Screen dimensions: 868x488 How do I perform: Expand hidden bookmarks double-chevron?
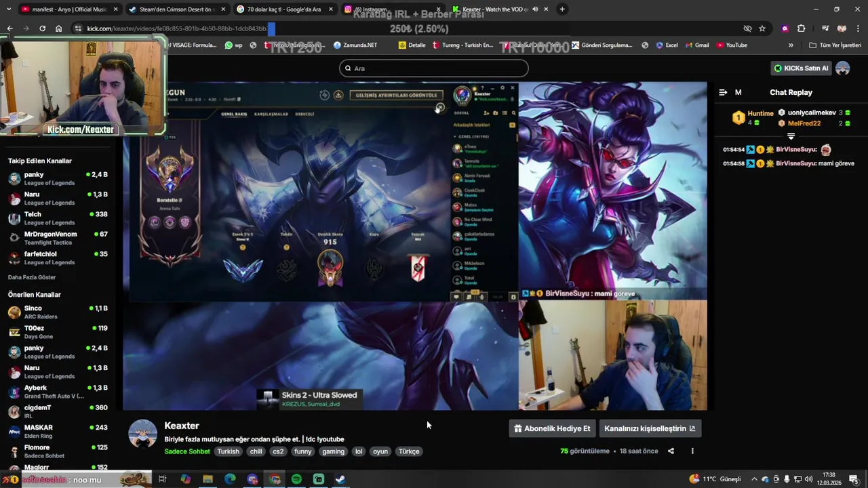(x=791, y=45)
